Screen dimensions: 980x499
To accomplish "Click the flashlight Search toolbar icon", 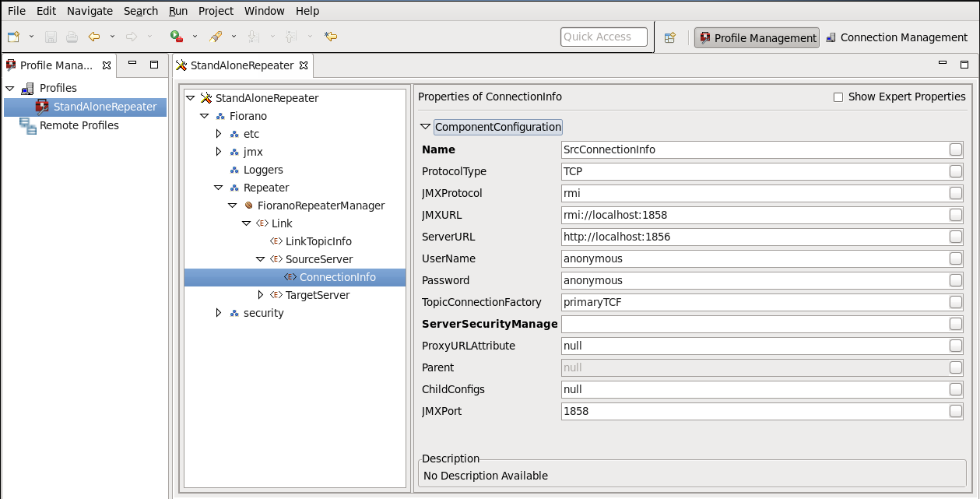I will coord(216,37).
